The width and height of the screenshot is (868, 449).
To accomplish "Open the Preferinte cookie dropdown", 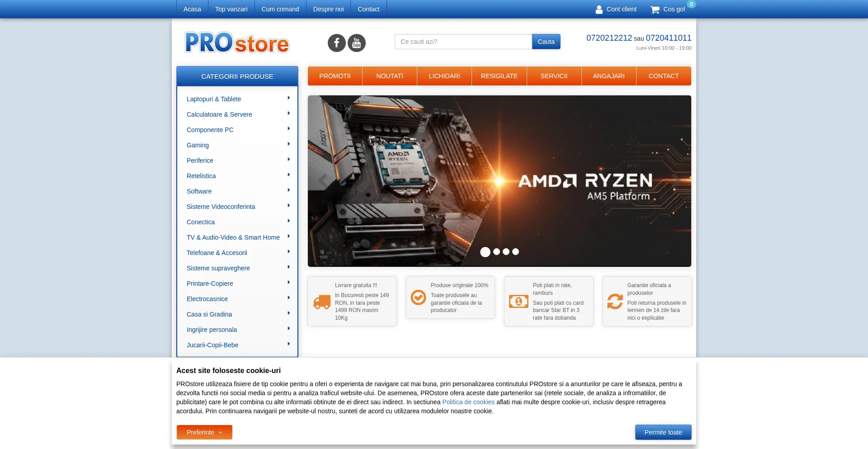I will coord(204,432).
